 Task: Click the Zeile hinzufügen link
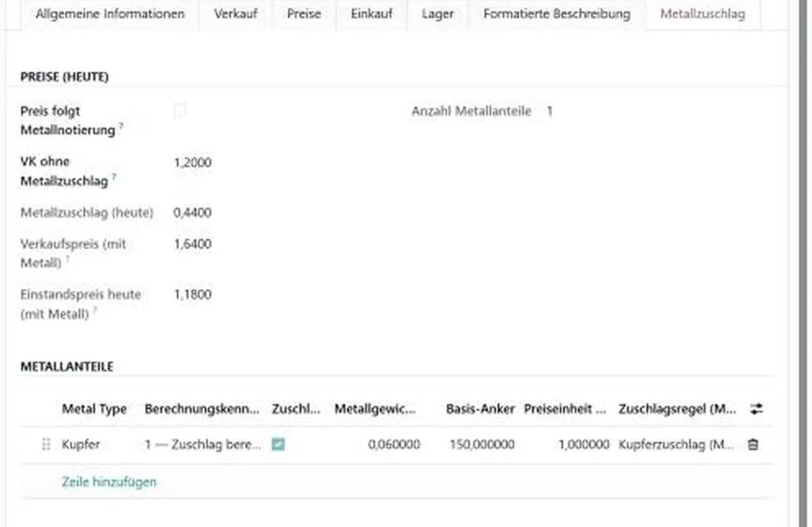pos(109,481)
